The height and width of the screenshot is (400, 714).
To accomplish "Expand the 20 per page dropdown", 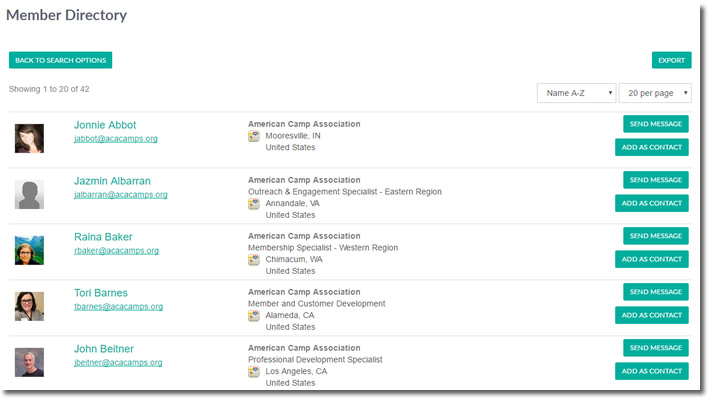I will coord(655,93).
